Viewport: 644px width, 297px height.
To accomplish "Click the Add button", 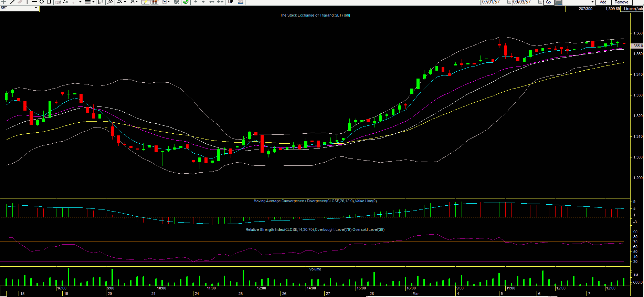I will pyautogui.click(x=603, y=2).
